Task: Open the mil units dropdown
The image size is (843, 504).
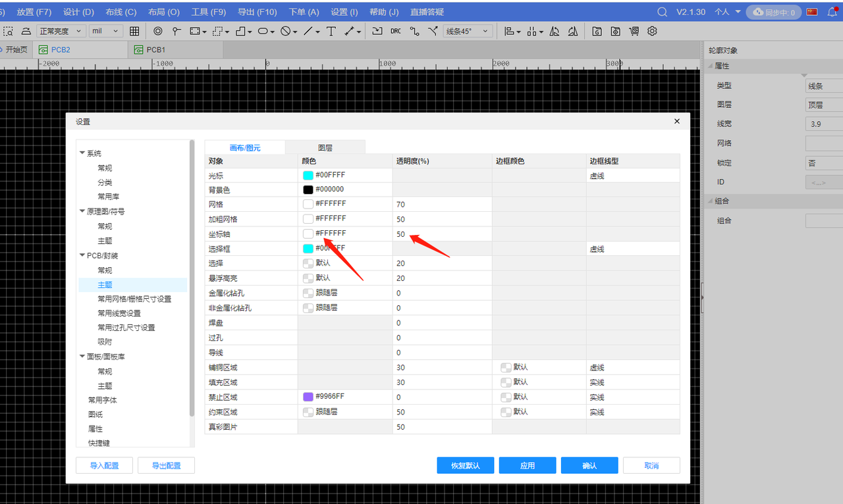Action: 106,31
